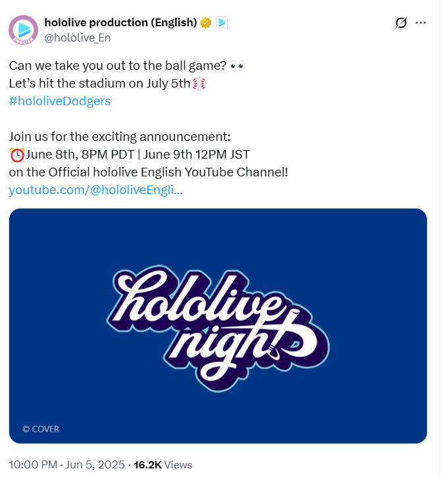Viewport: 448px width, 477px height.
Task: Click the red alarm clock emoji
Action: 17,155
